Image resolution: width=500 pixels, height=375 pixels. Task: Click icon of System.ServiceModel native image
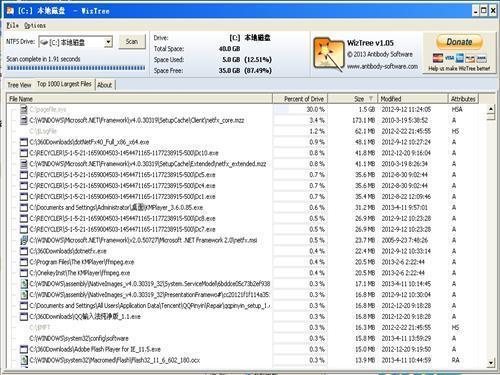[x=24, y=284]
